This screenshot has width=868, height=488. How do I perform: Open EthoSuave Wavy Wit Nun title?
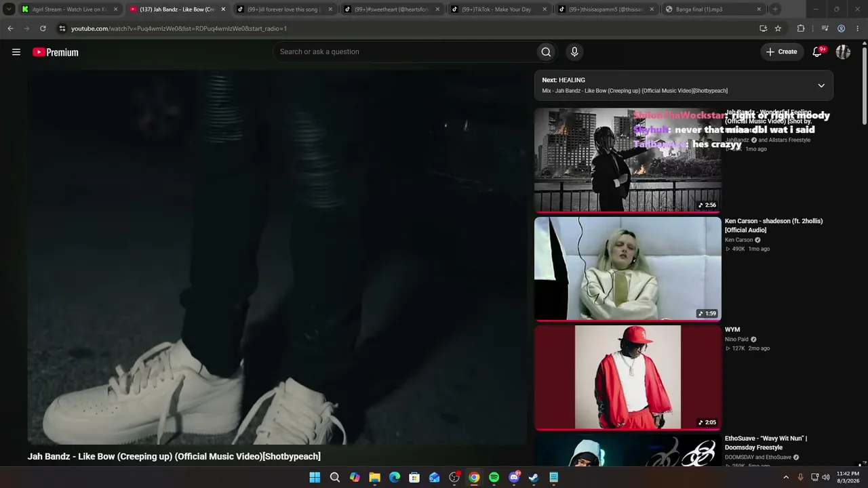tap(766, 443)
